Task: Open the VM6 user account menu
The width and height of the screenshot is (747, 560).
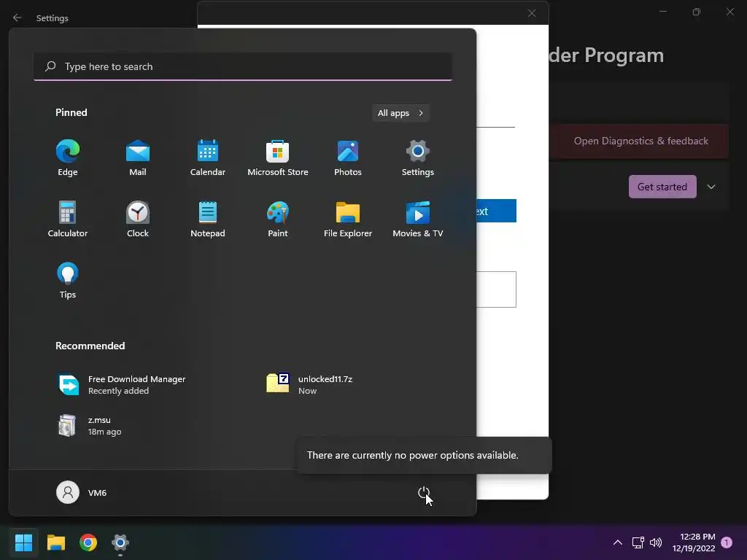Action: 82,492
